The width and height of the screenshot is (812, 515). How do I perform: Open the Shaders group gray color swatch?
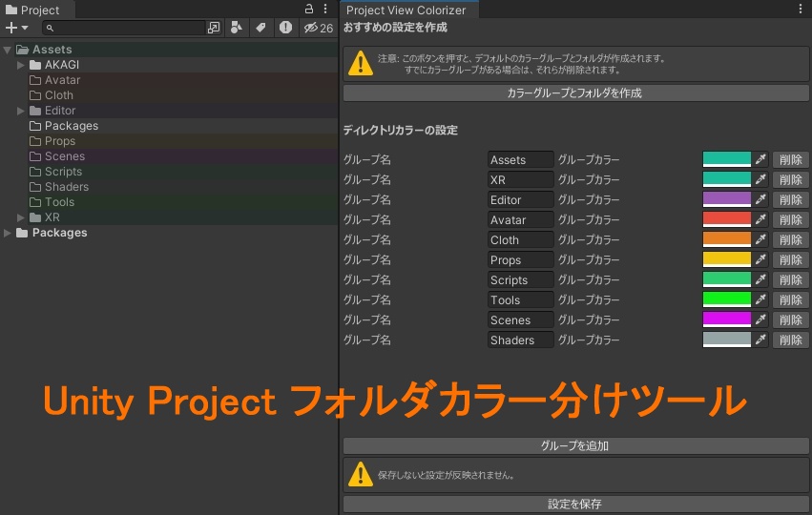726,340
